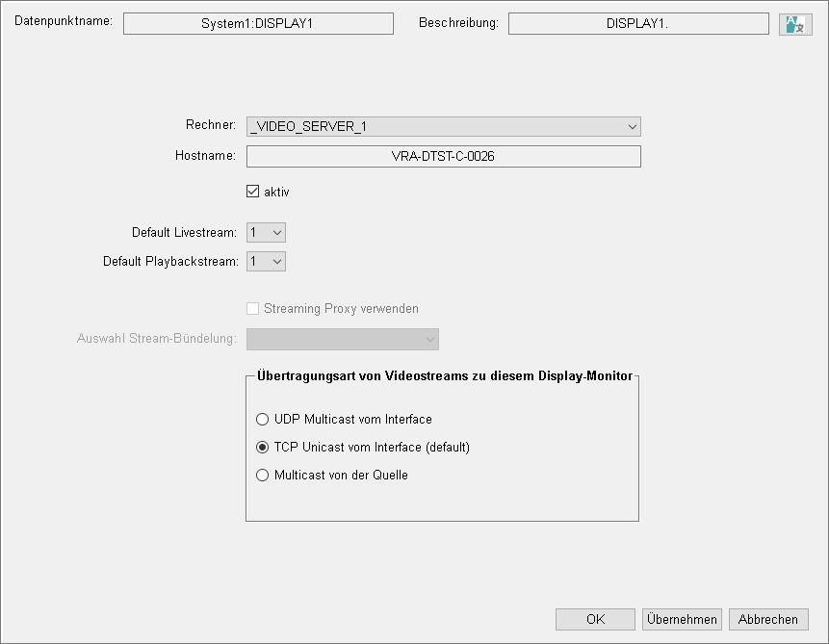
Task: Click the Datenpunktname field System1:DISPLAY1
Action: coord(258,24)
